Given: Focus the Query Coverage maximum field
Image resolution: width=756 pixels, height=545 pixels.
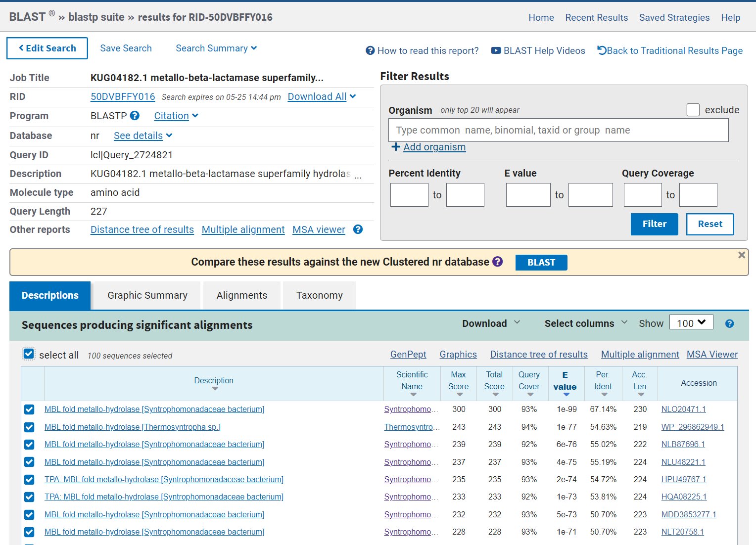Looking at the screenshot, I should [698, 195].
